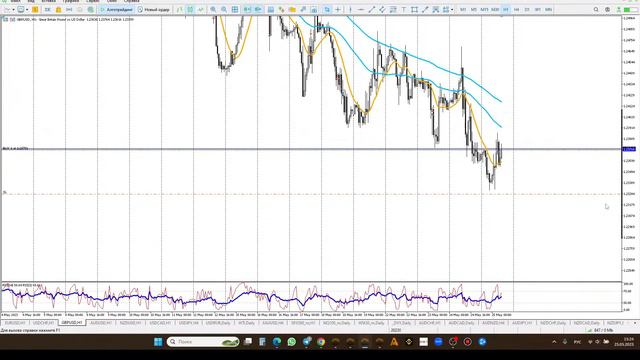
Task: Open Microsoft Edge from the taskbar
Action: (x=277, y=342)
